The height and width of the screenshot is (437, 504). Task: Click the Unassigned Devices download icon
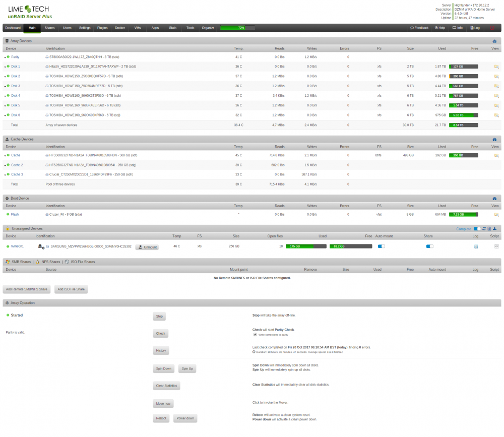click(x=495, y=229)
